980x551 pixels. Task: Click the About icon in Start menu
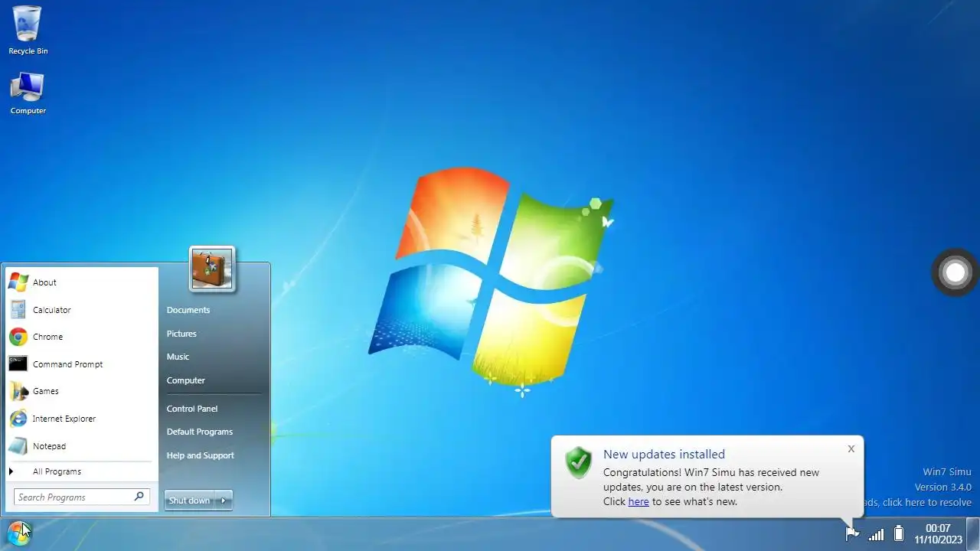pyautogui.click(x=18, y=282)
